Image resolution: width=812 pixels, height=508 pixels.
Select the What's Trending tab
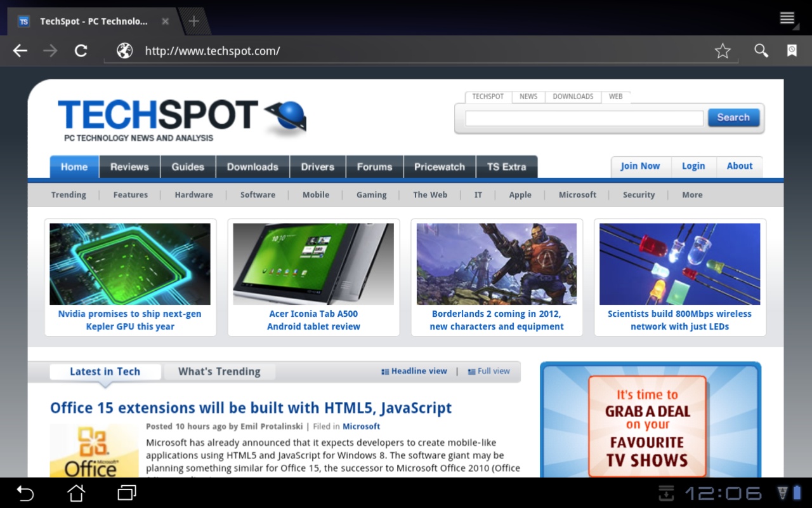[219, 372]
